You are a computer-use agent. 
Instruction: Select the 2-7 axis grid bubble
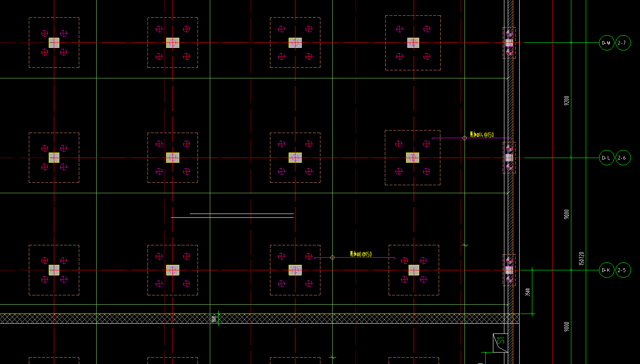point(623,43)
